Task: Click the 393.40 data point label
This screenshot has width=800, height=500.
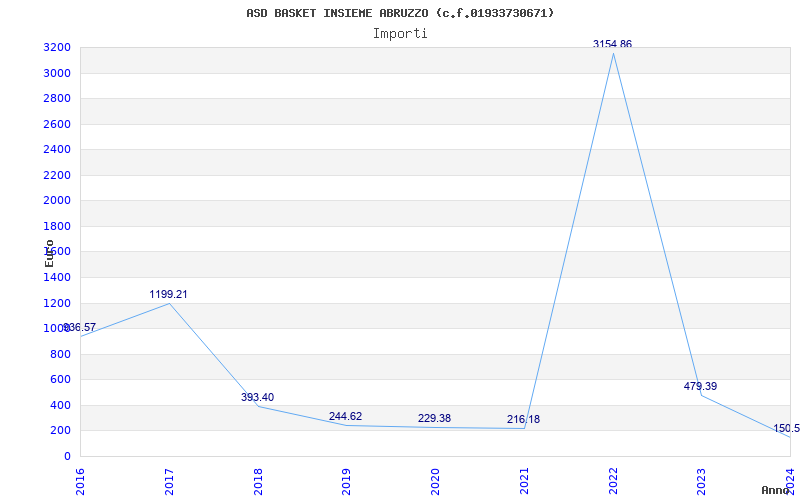Action: pyautogui.click(x=258, y=397)
